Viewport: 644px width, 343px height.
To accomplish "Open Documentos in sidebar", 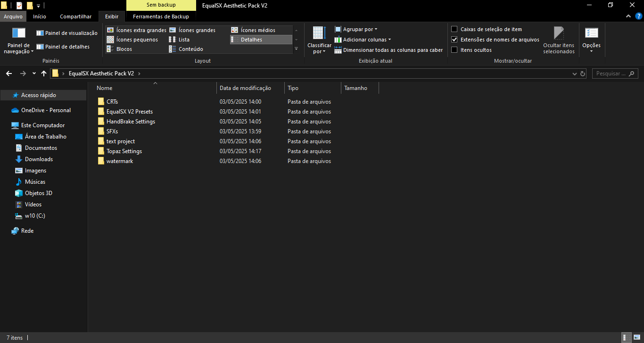I will [41, 148].
